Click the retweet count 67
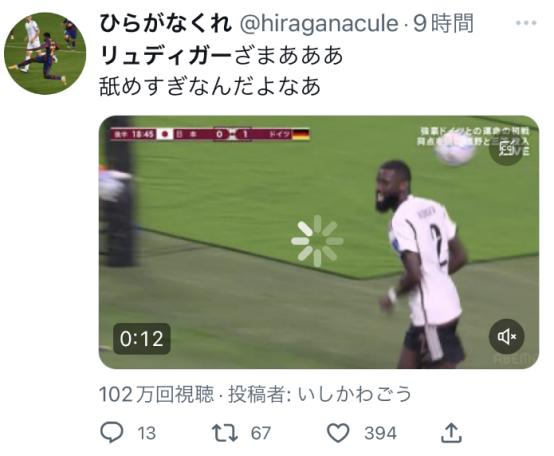Image resolution: width=554 pixels, height=456 pixels. 261,433
